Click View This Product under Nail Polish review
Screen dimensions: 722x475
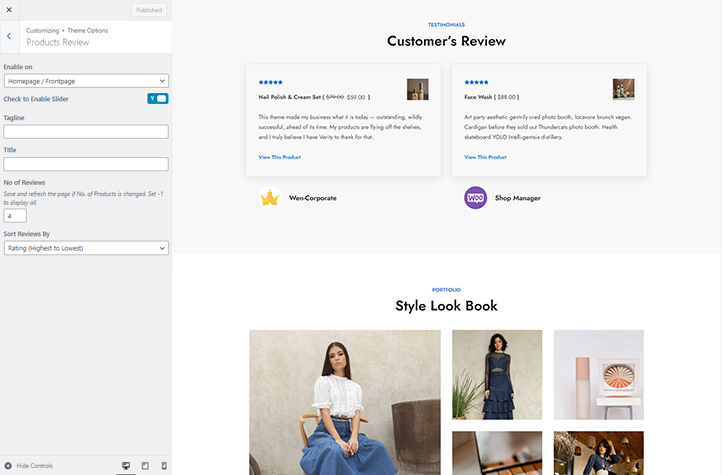pyautogui.click(x=279, y=157)
